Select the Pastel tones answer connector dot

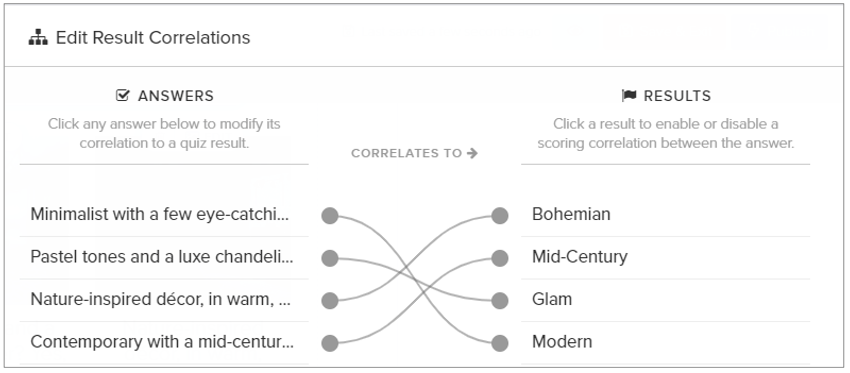tap(330, 258)
